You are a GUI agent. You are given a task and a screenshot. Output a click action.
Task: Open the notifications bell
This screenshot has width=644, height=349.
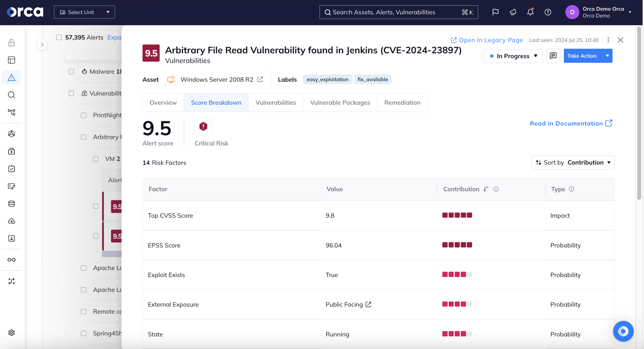[x=530, y=12]
